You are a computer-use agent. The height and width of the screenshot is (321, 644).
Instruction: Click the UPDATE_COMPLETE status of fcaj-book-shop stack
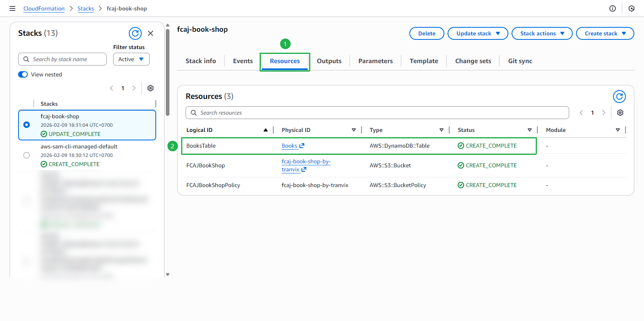coord(71,134)
